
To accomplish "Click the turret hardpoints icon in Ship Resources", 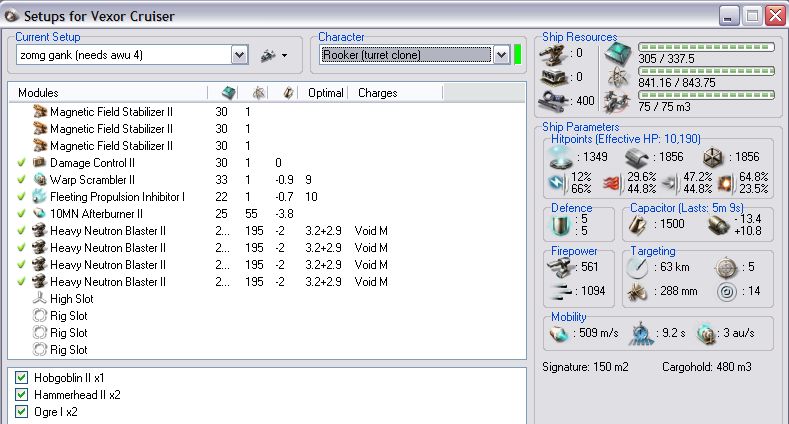I will point(553,54).
